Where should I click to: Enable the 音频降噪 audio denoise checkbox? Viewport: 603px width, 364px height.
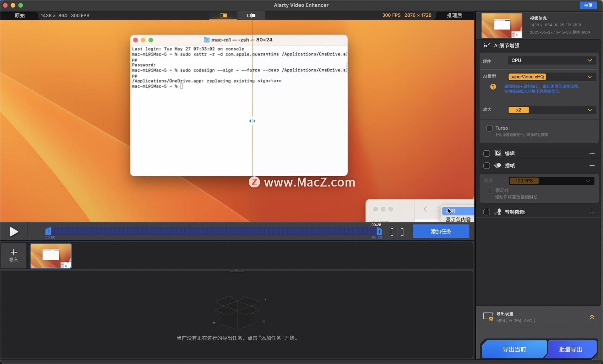tap(486, 212)
